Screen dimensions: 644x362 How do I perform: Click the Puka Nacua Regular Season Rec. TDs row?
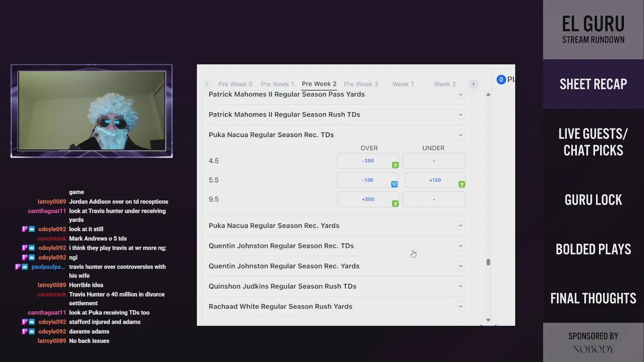pos(337,135)
